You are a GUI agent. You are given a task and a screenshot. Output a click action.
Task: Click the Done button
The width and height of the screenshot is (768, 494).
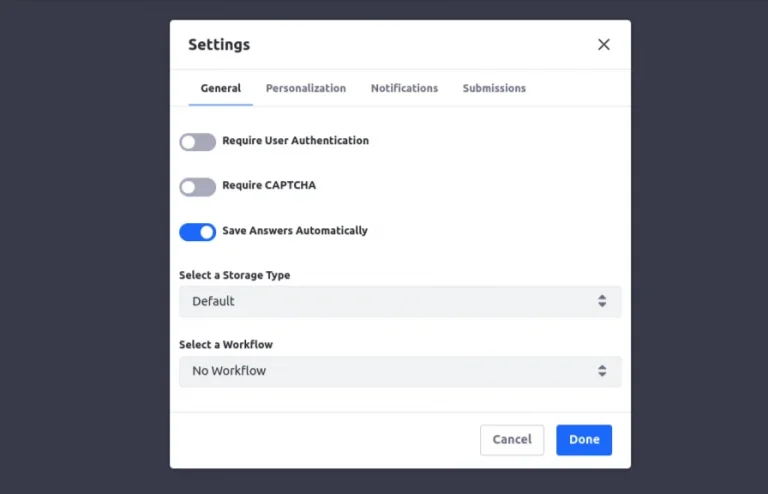tap(584, 440)
